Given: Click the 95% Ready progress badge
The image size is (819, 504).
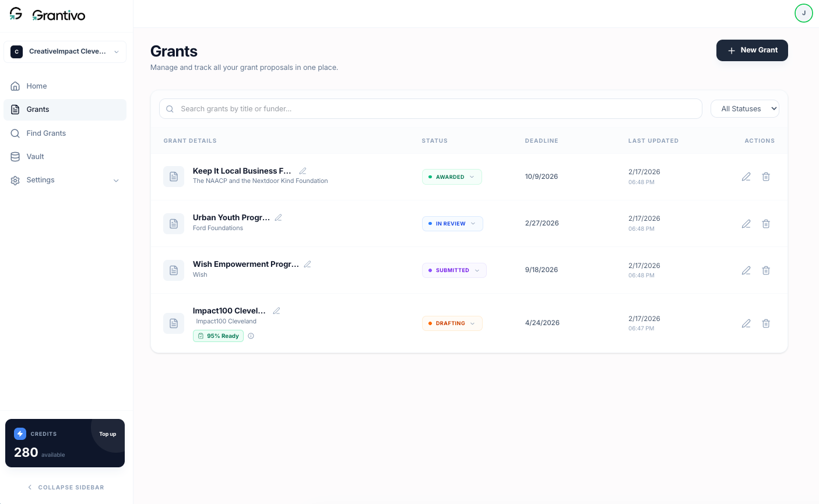Looking at the screenshot, I should click(218, 336).
